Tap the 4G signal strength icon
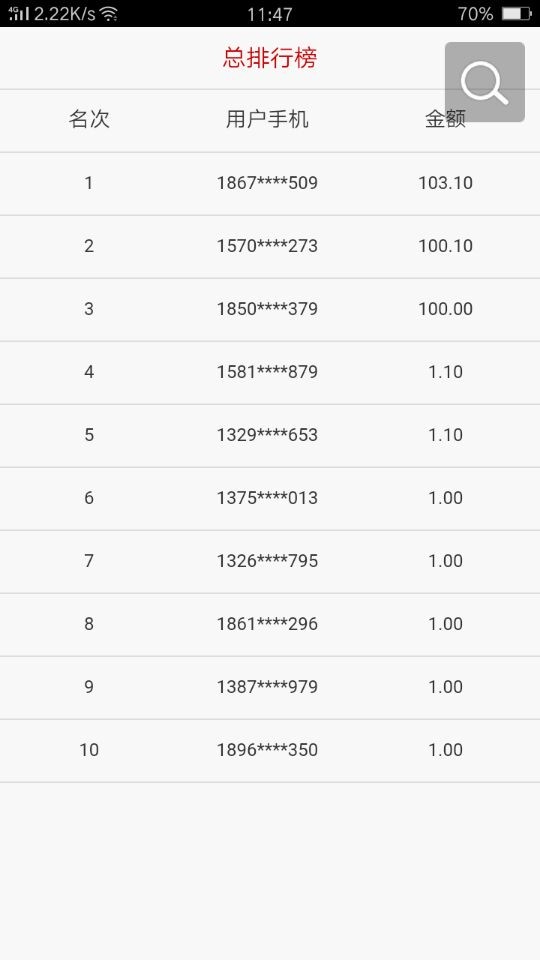 (x=19, y=13)
